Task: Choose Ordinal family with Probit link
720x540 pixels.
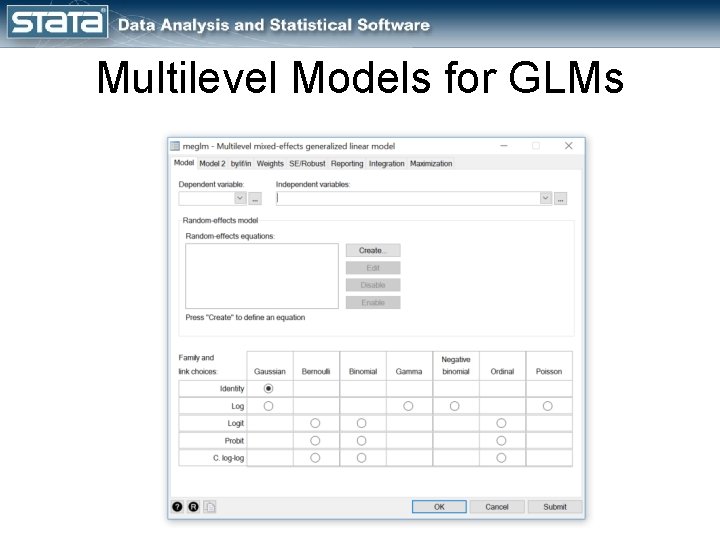Action: [501, 440]
